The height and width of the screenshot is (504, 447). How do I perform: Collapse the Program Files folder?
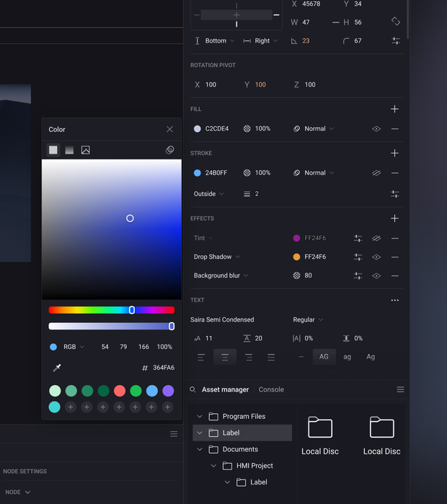(200, 417)
